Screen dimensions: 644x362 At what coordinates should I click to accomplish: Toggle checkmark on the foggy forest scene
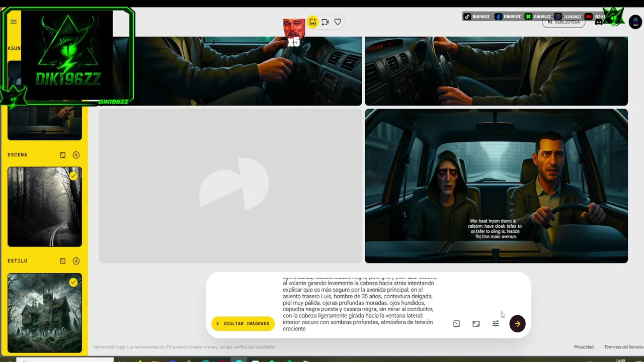pyautogui.click(x=73, y=176)
